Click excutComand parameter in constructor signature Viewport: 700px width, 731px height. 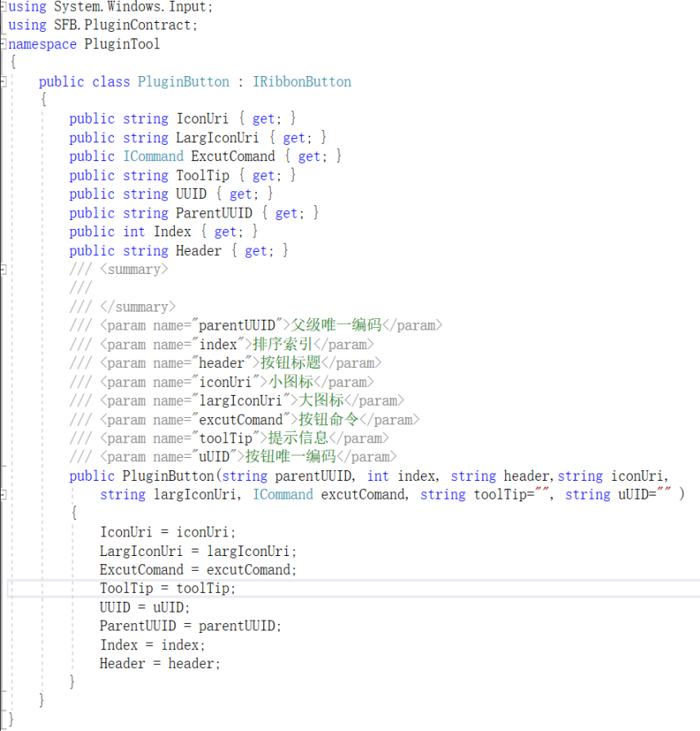[363, 495]
